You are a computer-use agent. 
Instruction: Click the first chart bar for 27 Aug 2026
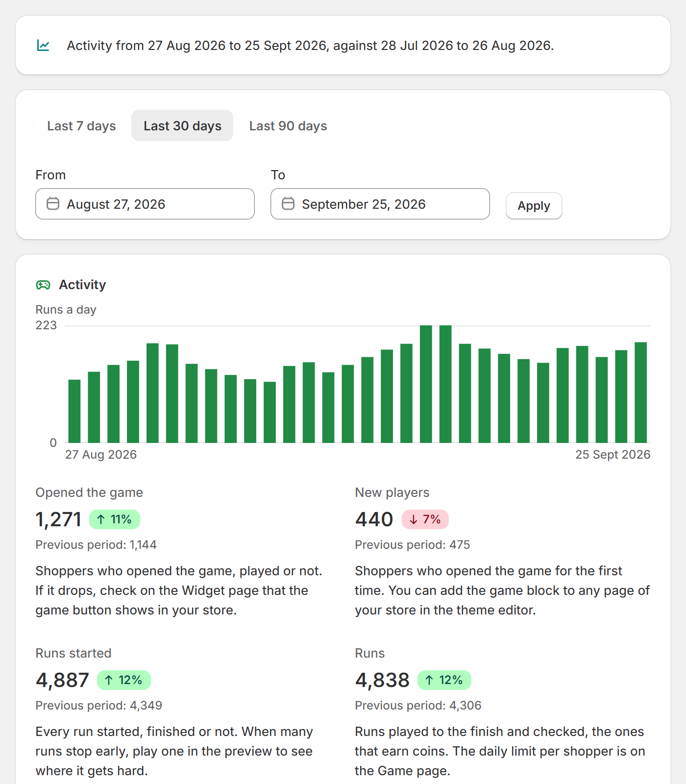pyautogui.click(x=74, y=411)
